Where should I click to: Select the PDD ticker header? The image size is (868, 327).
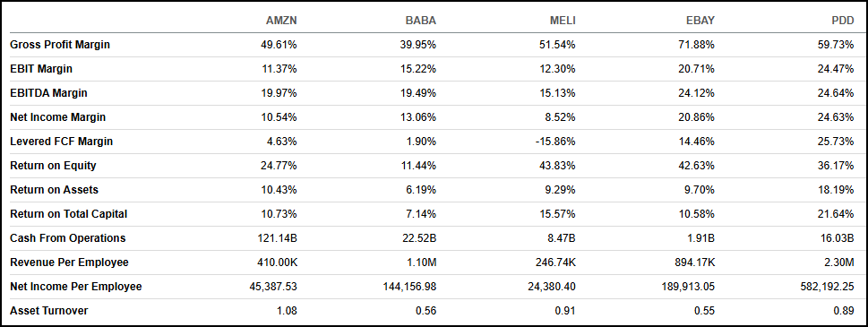(x=843, y=21)
